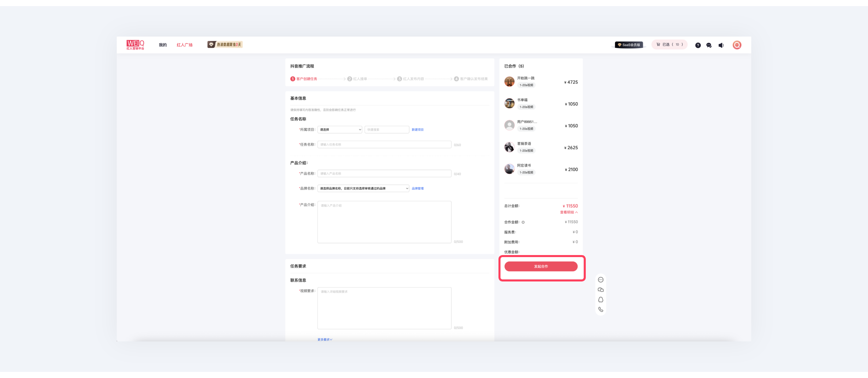This screenshot has height=378, width=868.
Task: Open 红人广场 navigation tab
Action: click(184, 45)
